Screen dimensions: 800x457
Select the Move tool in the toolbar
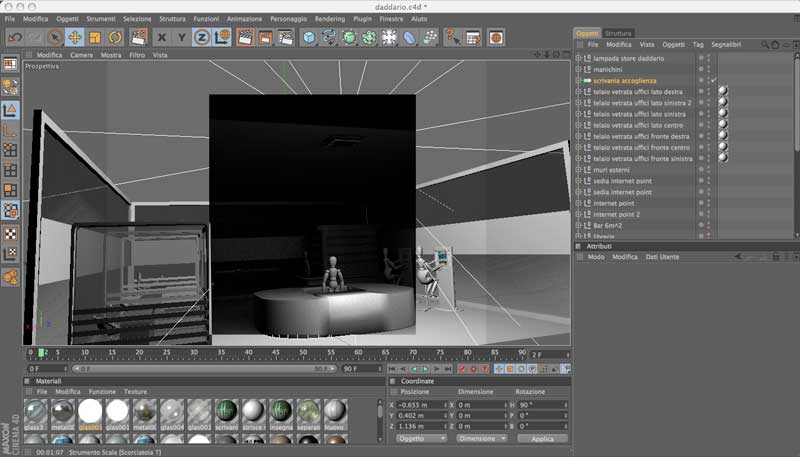point(74,37)
